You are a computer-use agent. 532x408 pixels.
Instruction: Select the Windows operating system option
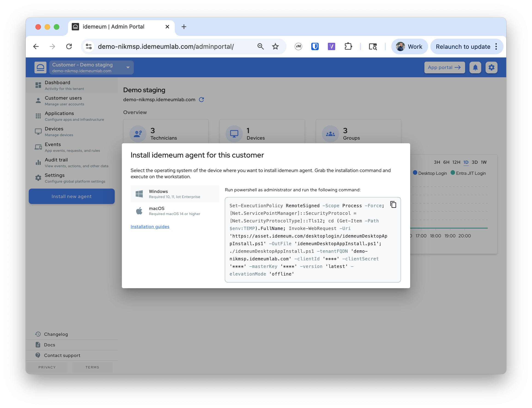[174, 194]
